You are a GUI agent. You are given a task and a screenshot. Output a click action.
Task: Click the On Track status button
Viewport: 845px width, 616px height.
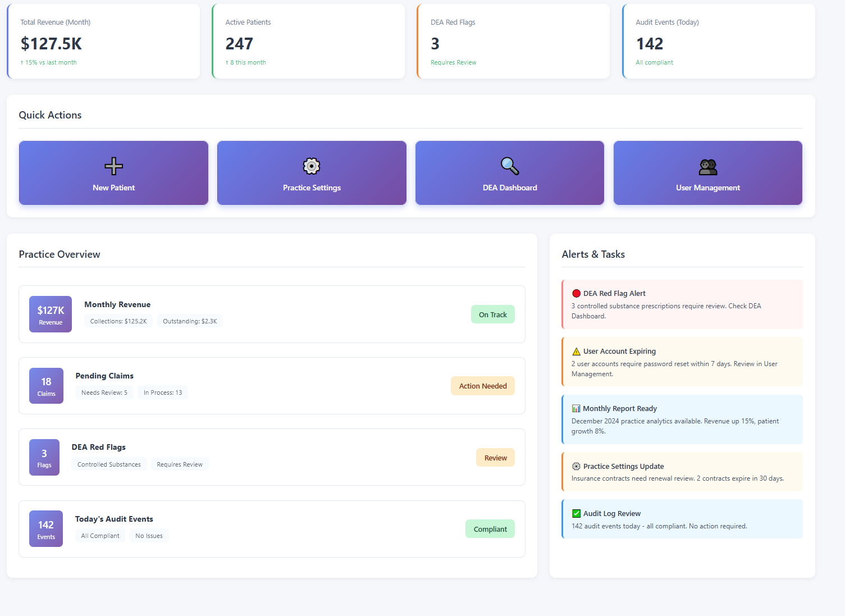coord(492,314)
